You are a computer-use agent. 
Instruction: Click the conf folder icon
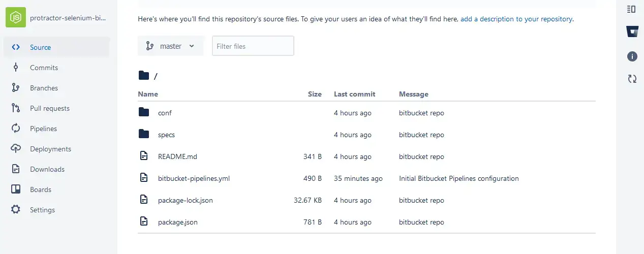[x=144, y=112]
